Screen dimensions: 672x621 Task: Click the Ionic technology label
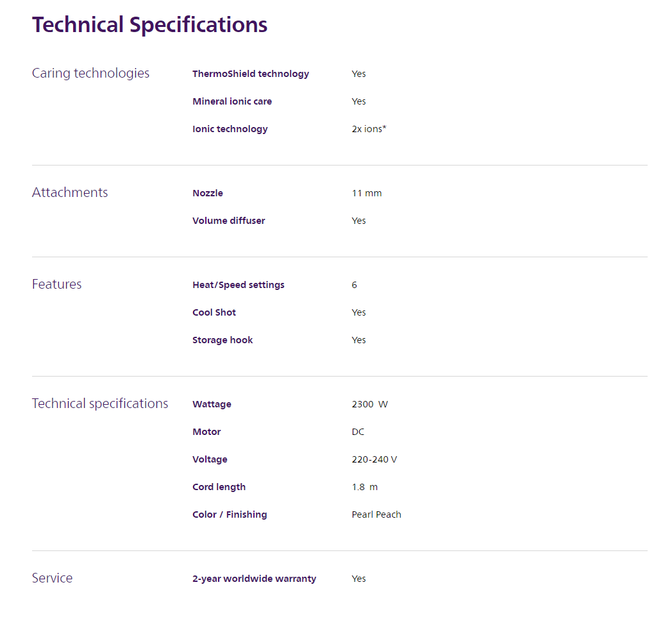tap(230, 129)
